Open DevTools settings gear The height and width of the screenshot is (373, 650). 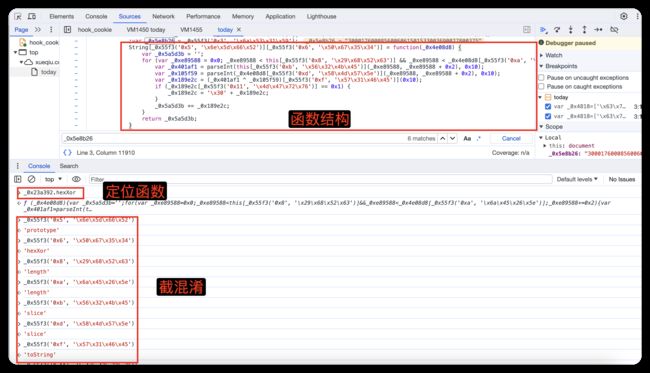pos(624,16)
